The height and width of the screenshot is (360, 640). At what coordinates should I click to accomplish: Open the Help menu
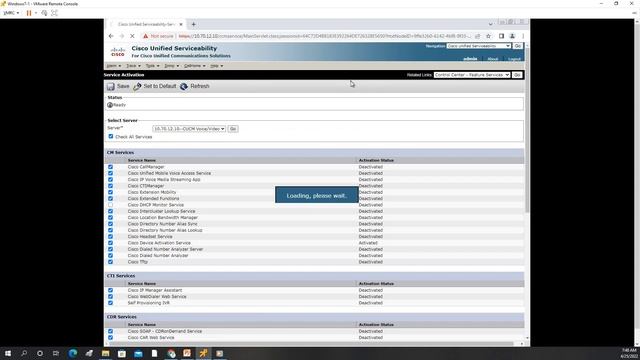pos(216,66)
